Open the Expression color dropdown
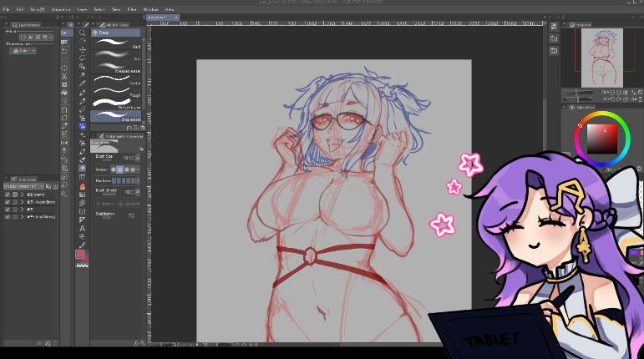Viewport: 644px width, 359px height. (x=23, y=50)
